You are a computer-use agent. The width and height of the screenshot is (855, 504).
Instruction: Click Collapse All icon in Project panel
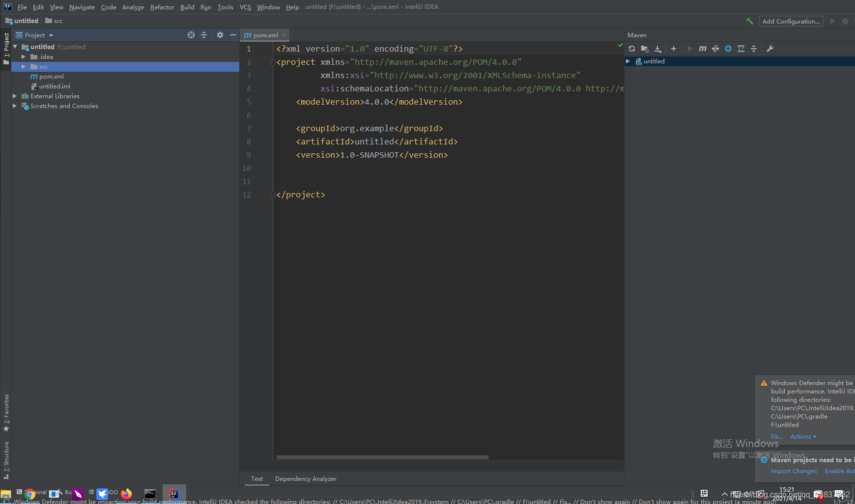click(204, 35)
